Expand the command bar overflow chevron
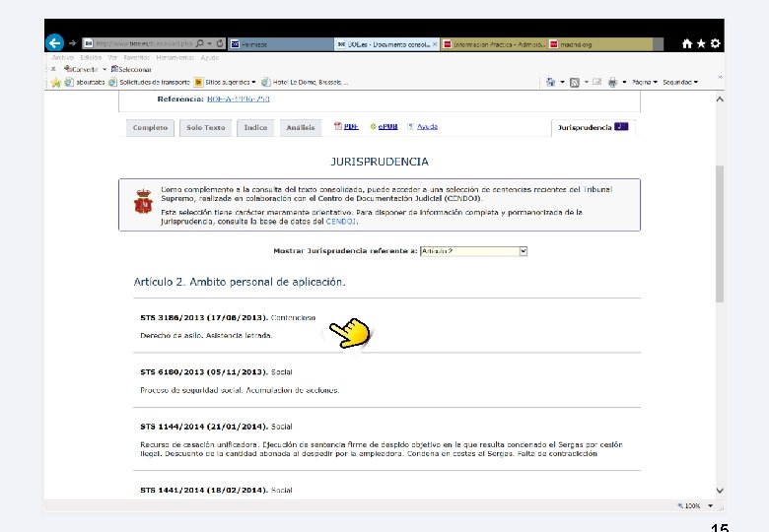Image resolution: width=769 pixels, height=532 pixels. coord(720,77)
